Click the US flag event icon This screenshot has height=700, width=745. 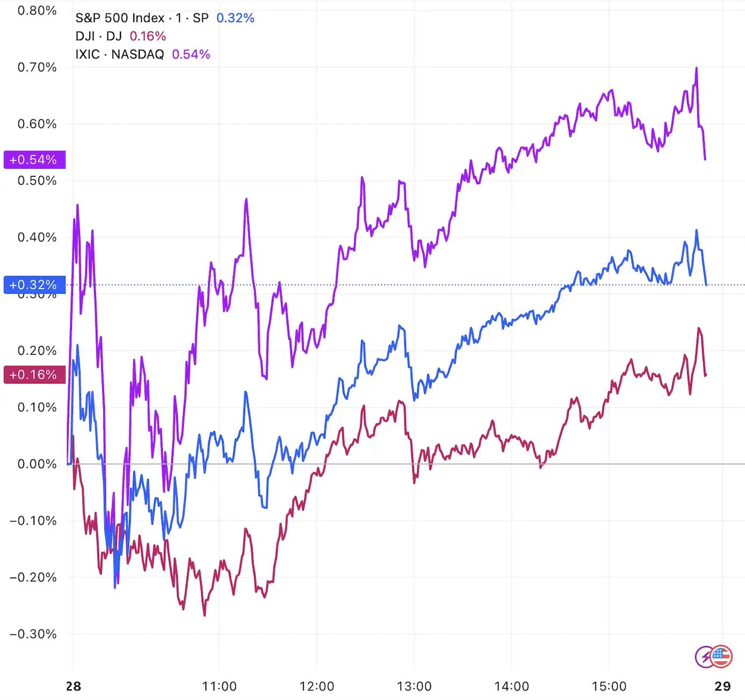pos(721,656)
